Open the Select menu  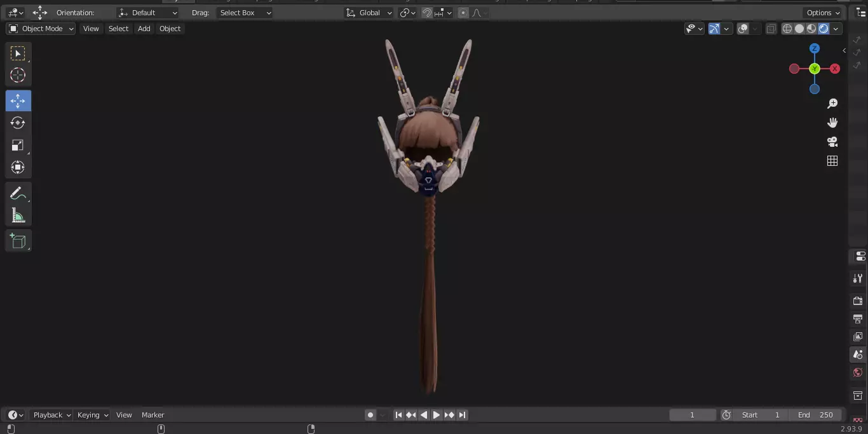click(118, 29)
